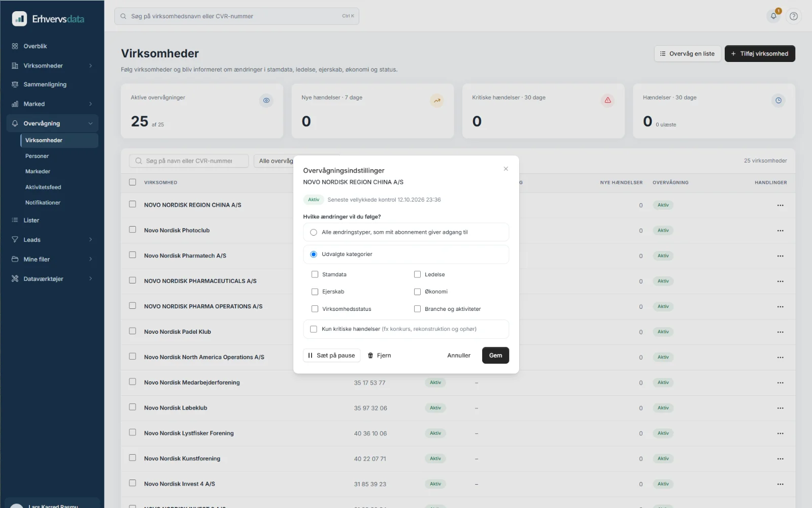Click the clock icon on Hændelser 30 dage card

click(x=778, y=101)
